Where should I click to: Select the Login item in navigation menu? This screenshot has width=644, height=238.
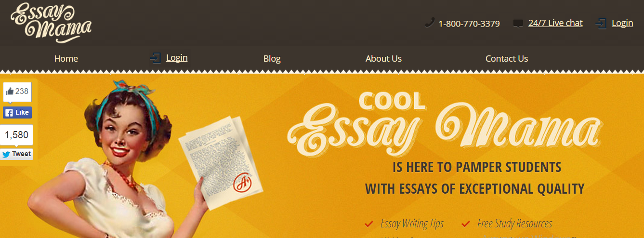click(x=177, y=58)
